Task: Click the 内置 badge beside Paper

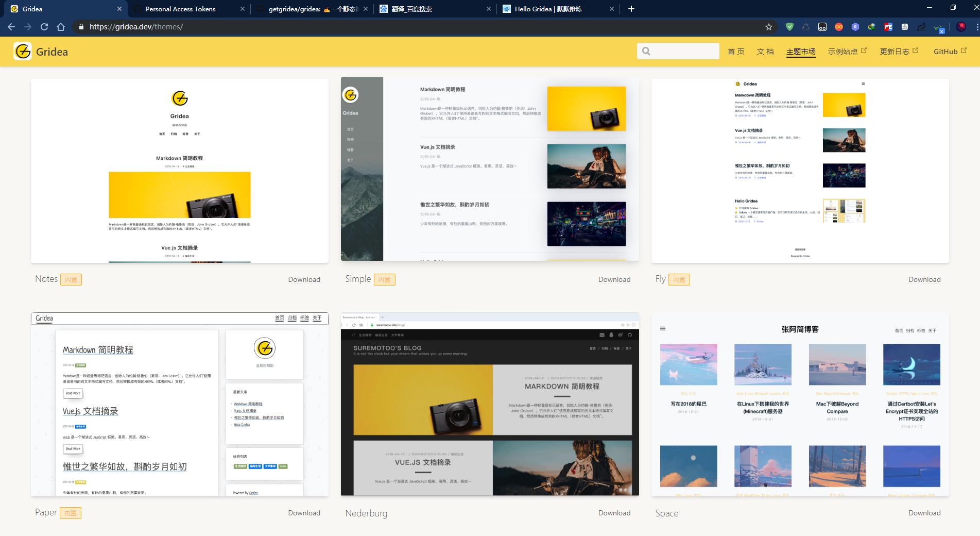Action: (x=71, y=513)
